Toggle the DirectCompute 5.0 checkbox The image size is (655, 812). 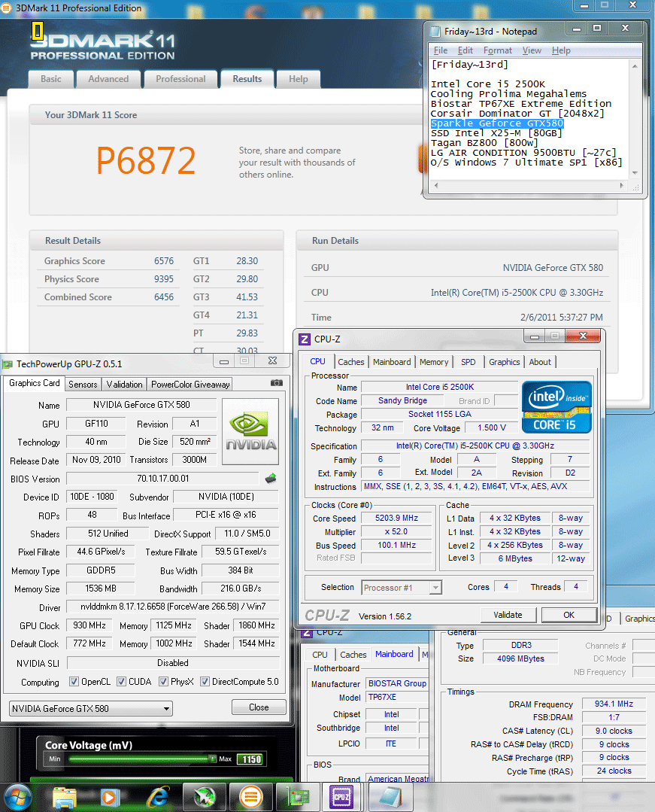coord(205,682)
